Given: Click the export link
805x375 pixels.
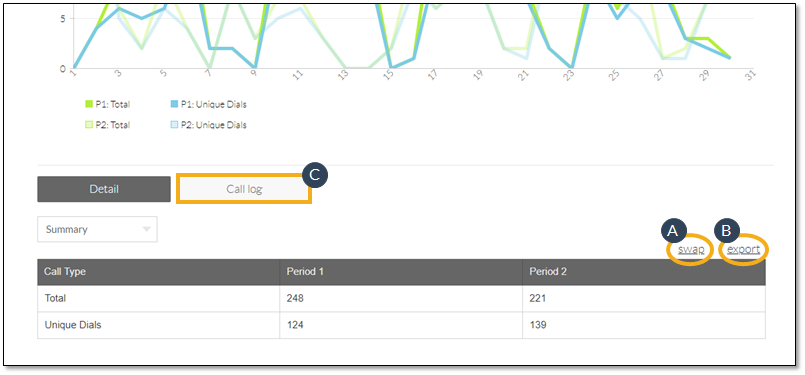Looking at the screenshot, I should (x=743, y=250).
